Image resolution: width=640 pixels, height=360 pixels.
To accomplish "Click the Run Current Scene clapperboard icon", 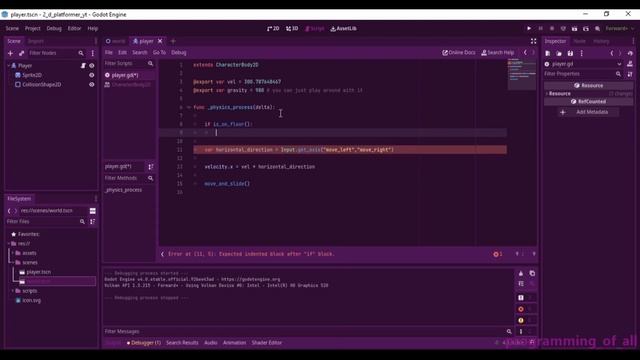I will pos(574,29).
